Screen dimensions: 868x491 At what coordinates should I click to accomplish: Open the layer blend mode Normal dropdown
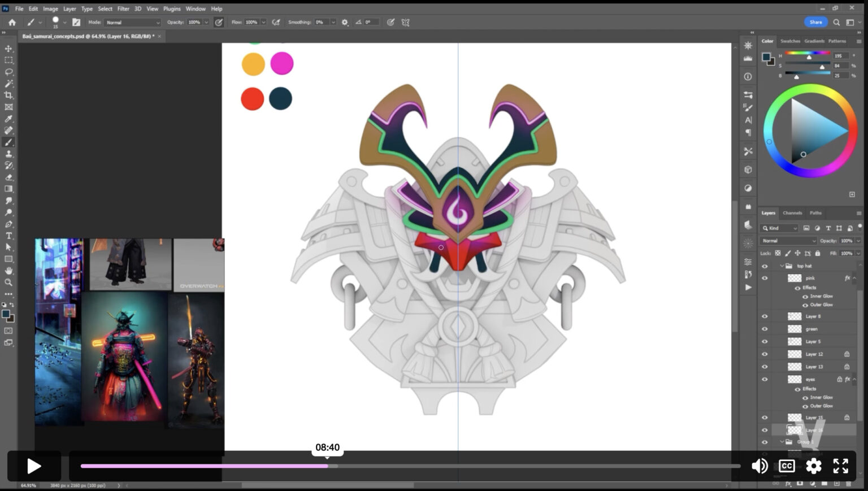coord(789,241)
